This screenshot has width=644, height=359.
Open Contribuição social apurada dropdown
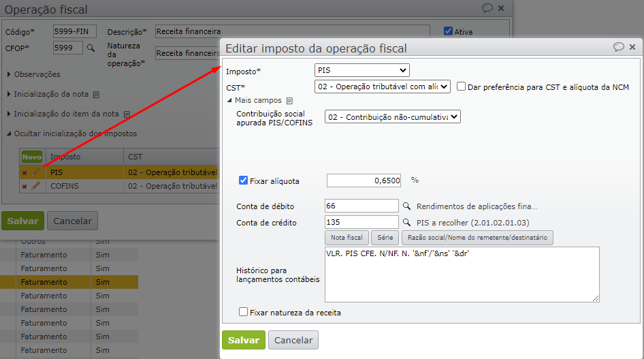click(x=393, y=116)
